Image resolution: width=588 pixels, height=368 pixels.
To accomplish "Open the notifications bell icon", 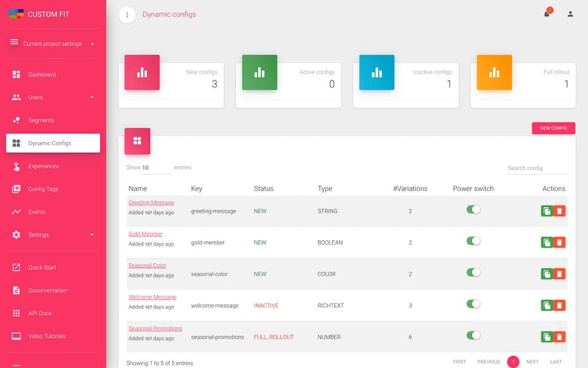I will pos(546,15).
